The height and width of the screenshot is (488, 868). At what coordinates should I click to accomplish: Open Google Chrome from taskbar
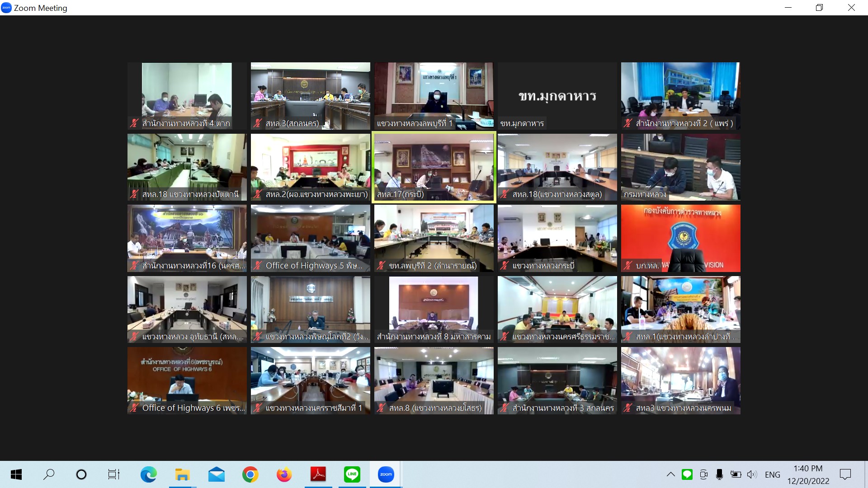(x=250, y=474)
